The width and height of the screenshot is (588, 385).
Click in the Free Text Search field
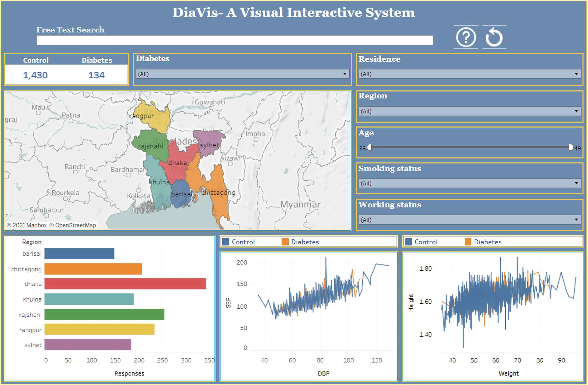(x=235, y=40)
